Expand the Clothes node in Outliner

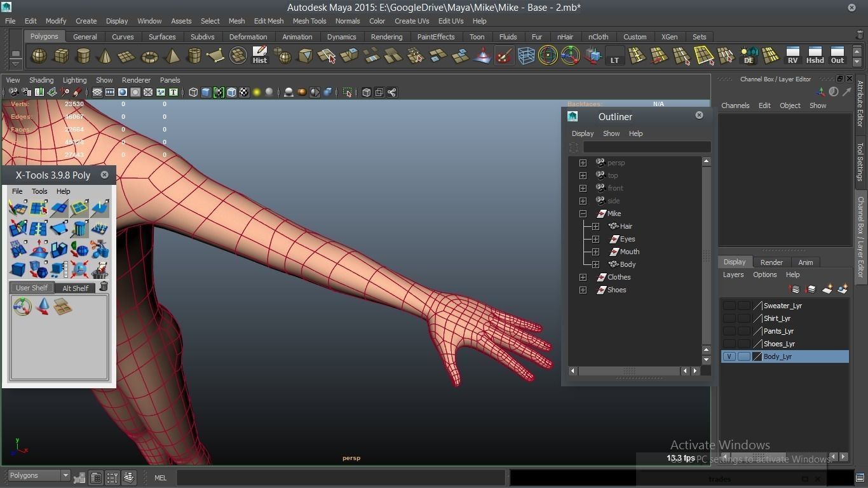(x=583, y=277)
